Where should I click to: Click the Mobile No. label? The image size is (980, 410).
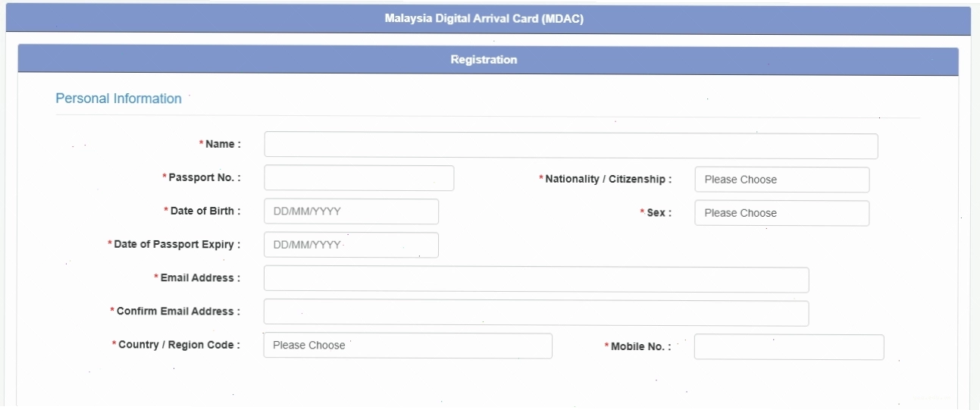(x=637, y=346)
